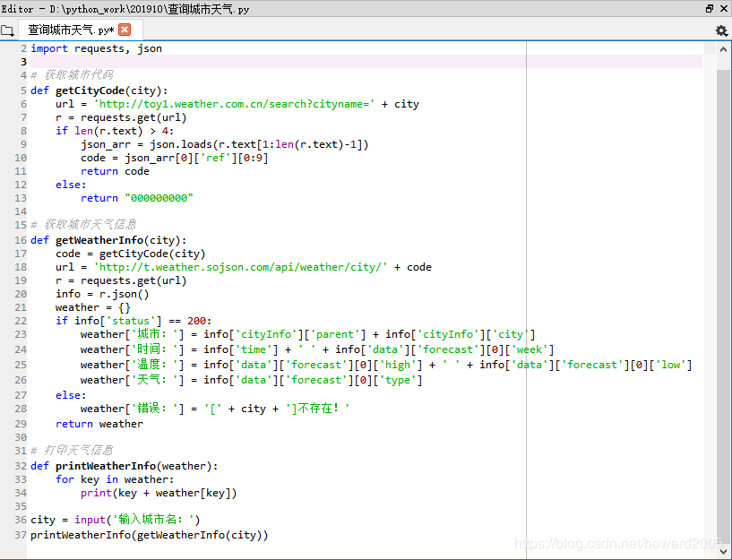This screenshot has height=560, width=732.
Task: Click the weather['温度: '] assignment line
Action: click(x=386, y=365)
